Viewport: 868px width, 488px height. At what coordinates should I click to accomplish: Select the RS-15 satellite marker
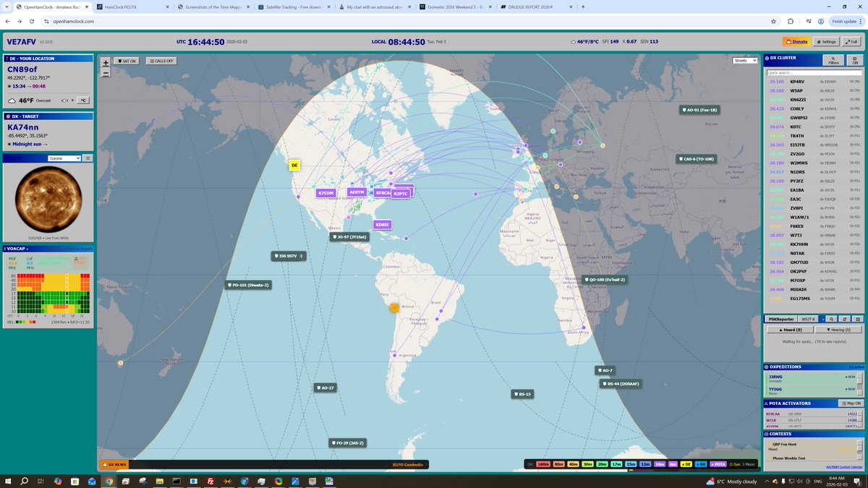pos(522,394)
